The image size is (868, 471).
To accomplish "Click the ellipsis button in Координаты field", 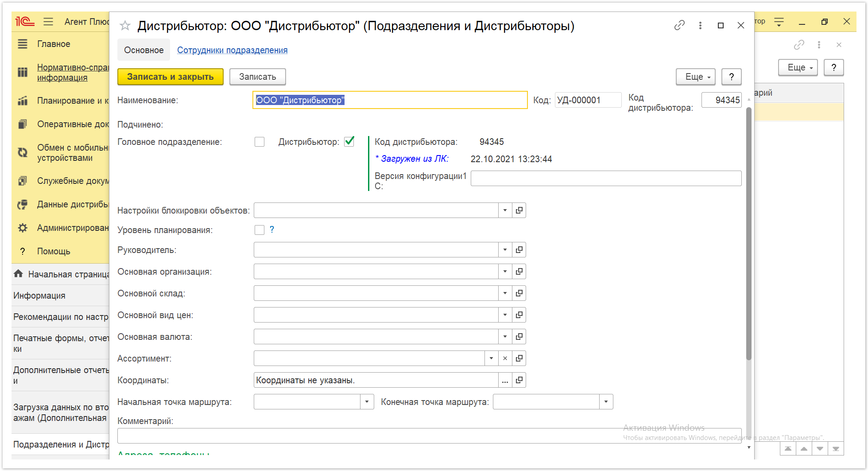I will [x=505, y=380].
